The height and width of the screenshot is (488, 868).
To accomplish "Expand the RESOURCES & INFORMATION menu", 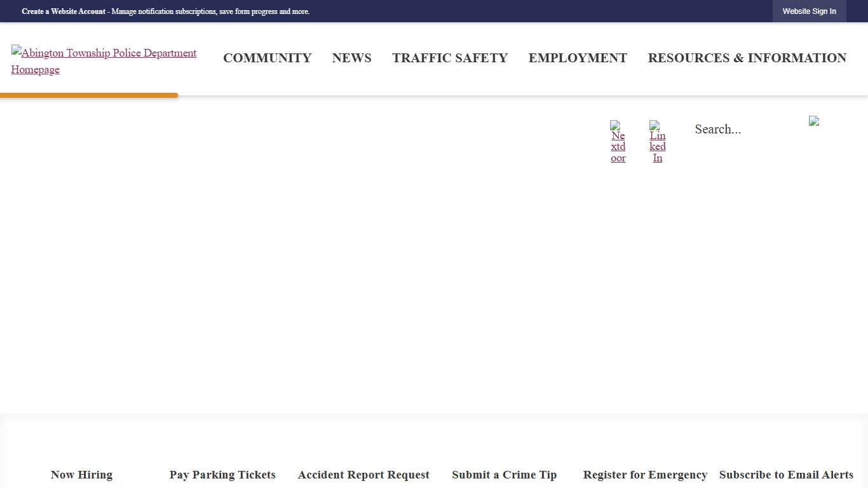I will (747, 58).
